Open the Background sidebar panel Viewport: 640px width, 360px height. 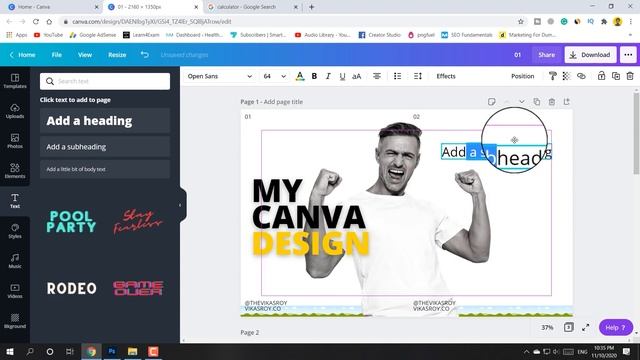tap(15, 321)
